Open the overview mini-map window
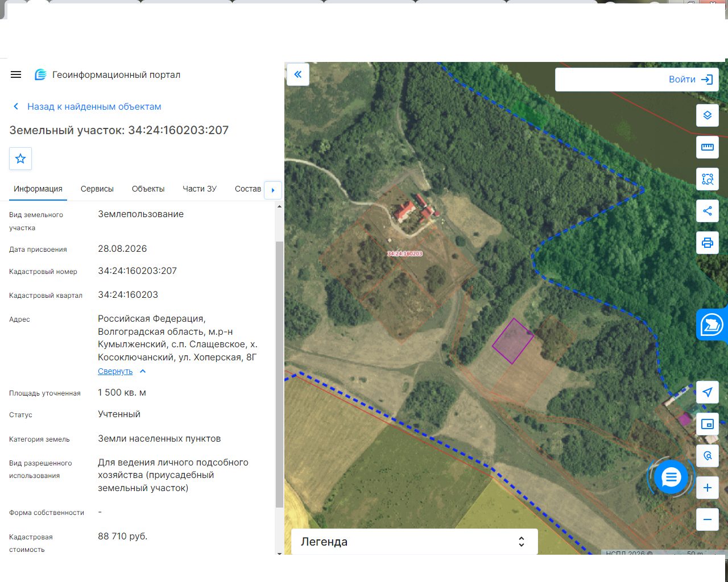Viewport: 728px width, 582px height. pyautogui.click(x=708, y=424)
